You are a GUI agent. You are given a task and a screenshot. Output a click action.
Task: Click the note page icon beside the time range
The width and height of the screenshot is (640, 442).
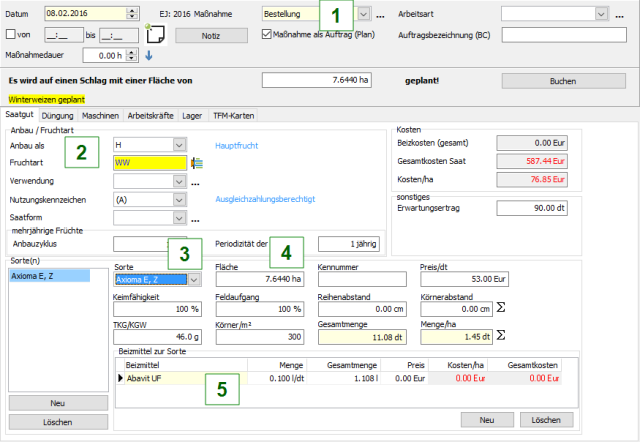click(x=155, y=34)
